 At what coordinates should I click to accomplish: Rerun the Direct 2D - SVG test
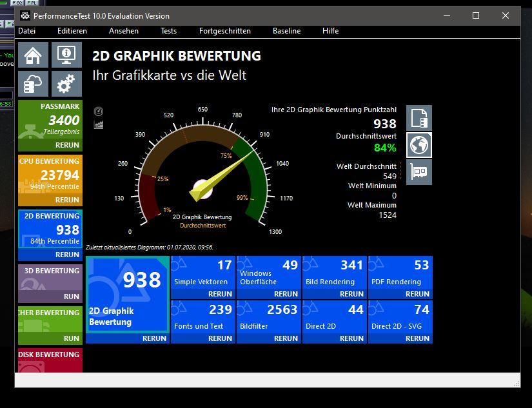tap(418, 338)
